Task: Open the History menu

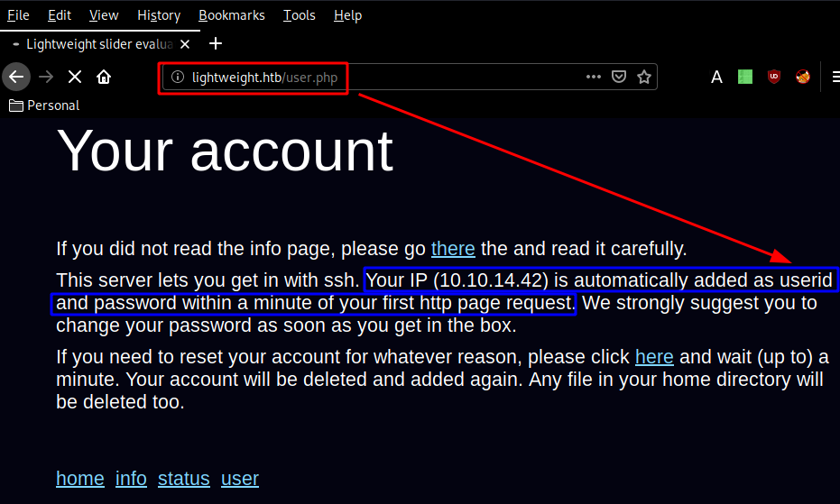Action: coord(159,15)
